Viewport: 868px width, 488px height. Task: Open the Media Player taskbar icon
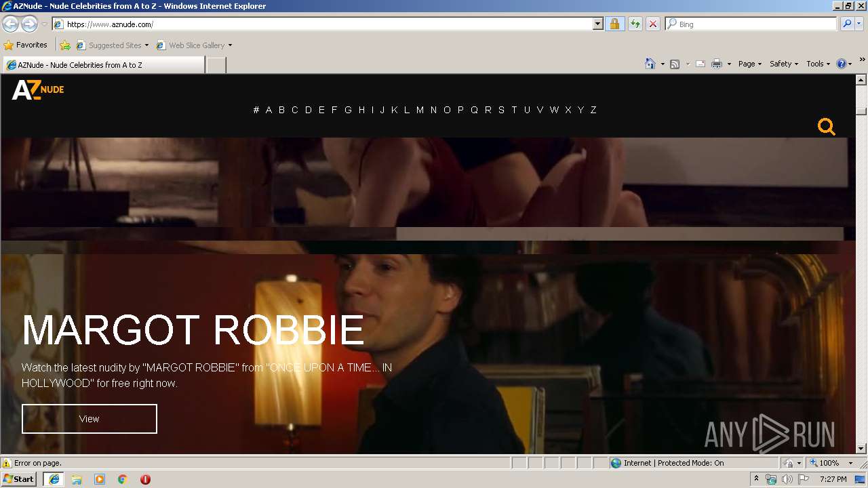click(100, 479)
